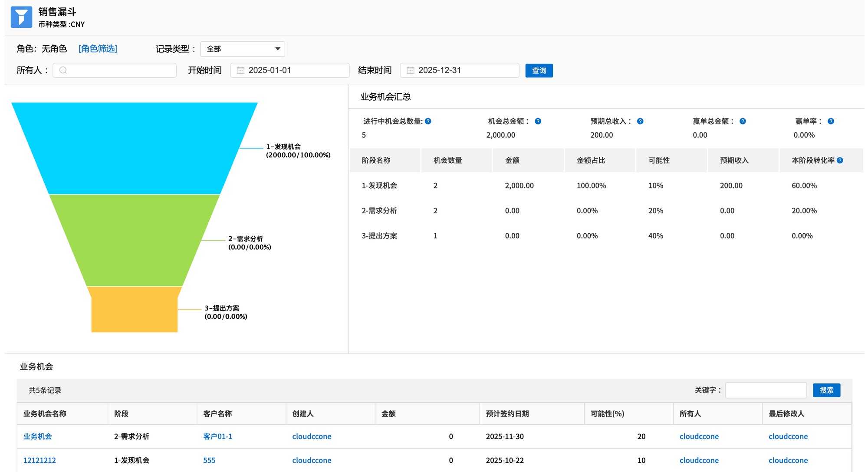This screenshot has height=472, width=868.
Task: Click the sales funnel logo icon
Action: click(x=21, y=17)
